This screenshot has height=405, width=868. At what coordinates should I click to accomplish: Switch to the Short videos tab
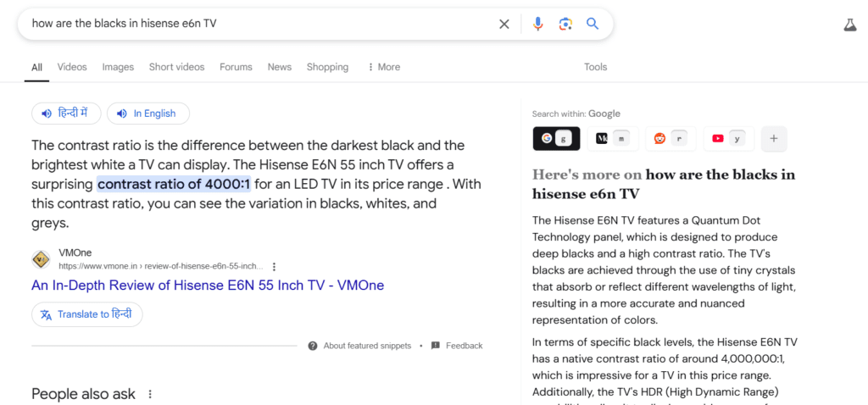pos(176,67)
